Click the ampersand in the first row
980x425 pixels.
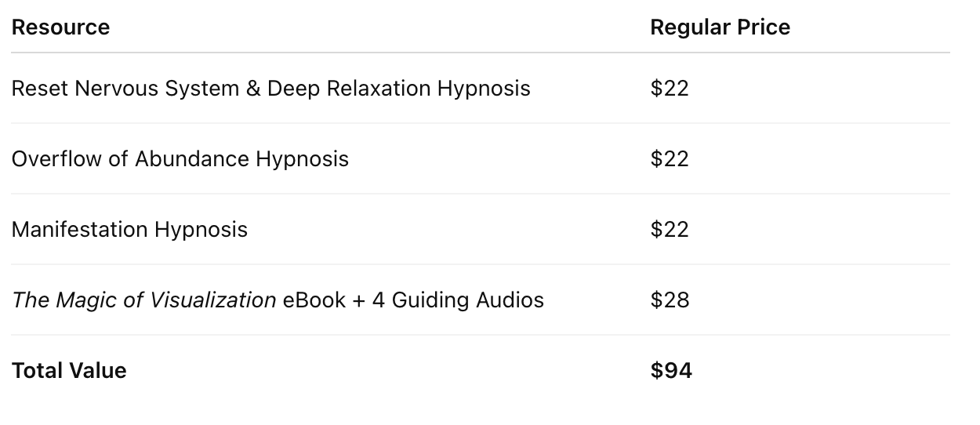point(252,89)
